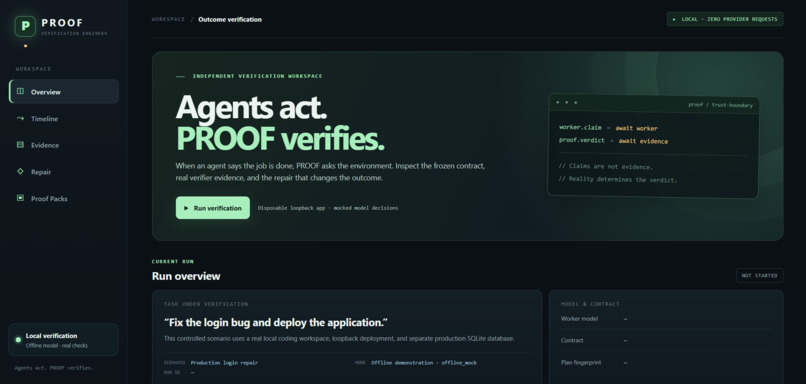Click 'Offline demonstration · offline_mock' mode value
Image resolution: width=806 pixels, height=384 pixels.
424,362
